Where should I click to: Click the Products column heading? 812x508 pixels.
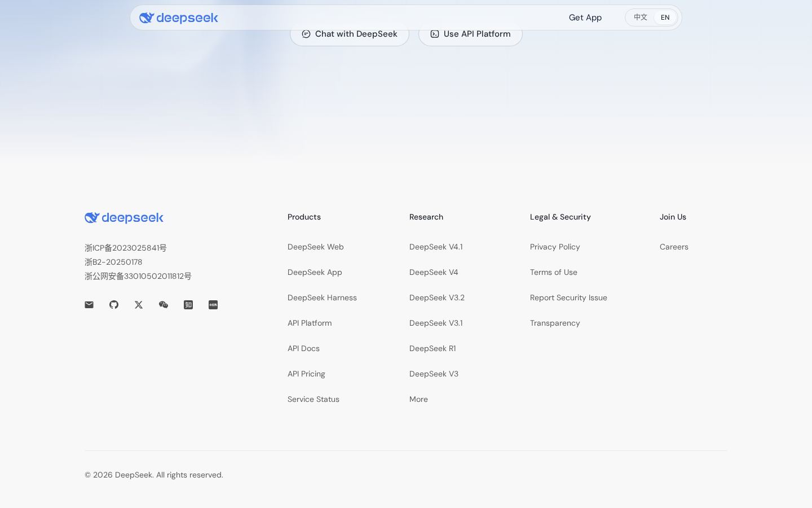(x=304, y=217)
